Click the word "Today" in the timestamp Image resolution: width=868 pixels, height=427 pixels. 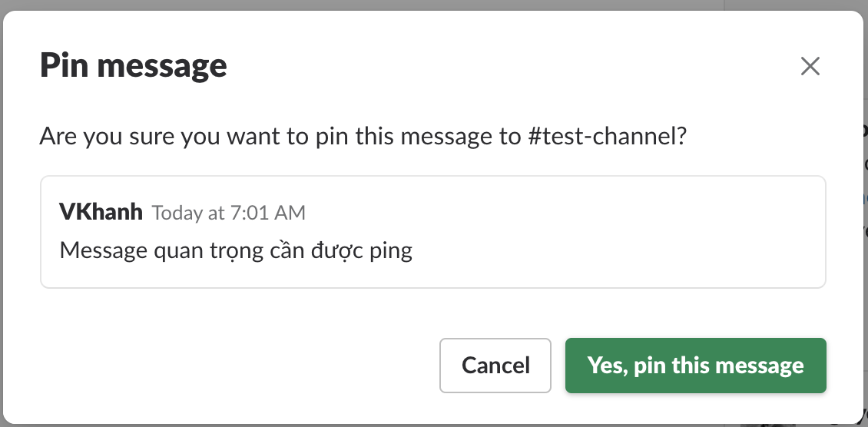(177, 213)
